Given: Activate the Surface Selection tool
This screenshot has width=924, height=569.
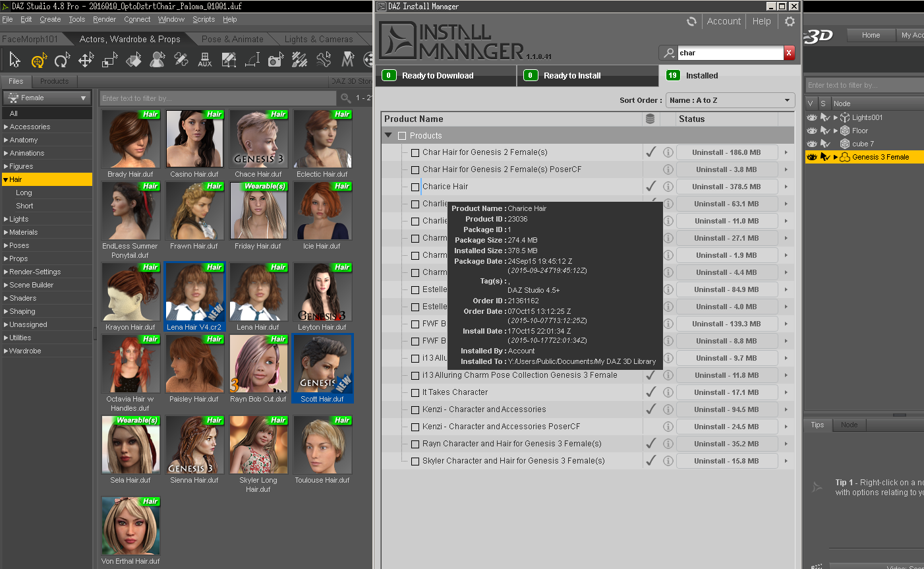Looking at the screenshot, I should click(134, 61).
